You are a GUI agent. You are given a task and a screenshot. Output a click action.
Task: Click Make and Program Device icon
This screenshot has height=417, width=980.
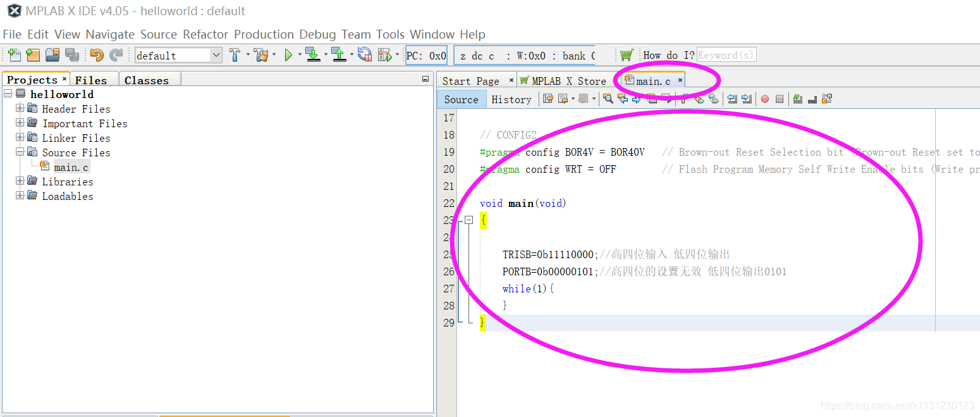tap(312, 55)
